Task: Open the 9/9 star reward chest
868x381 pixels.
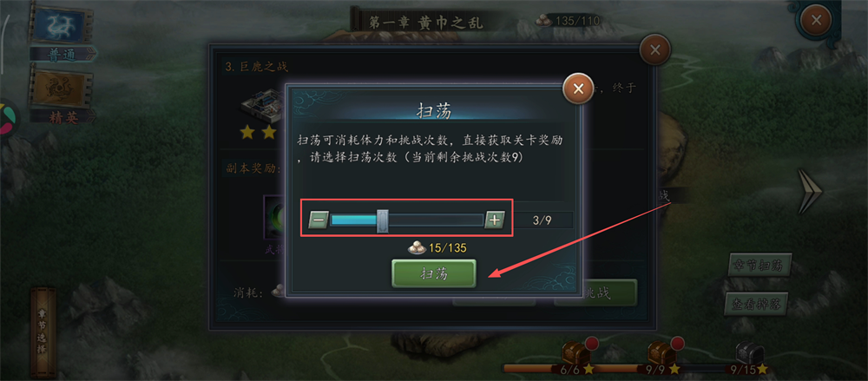Action: 661,352
